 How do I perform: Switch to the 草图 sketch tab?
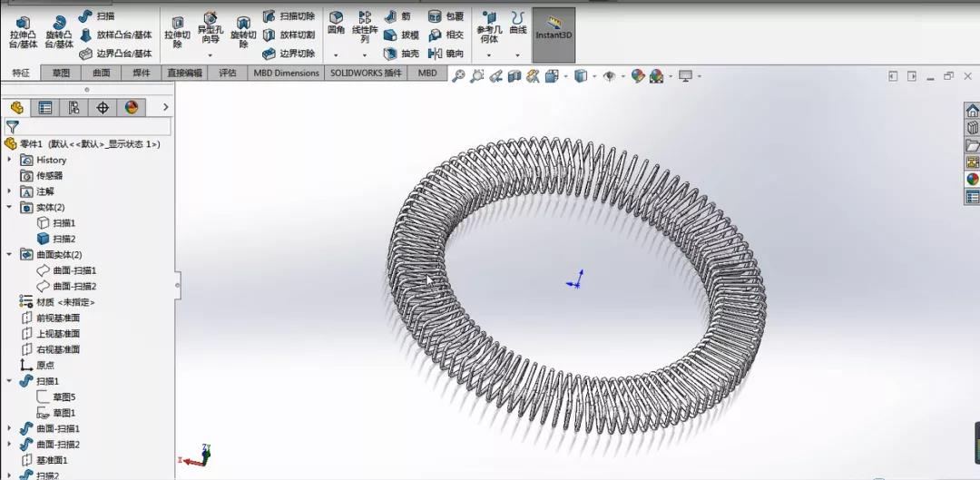(x=61, y=73)
